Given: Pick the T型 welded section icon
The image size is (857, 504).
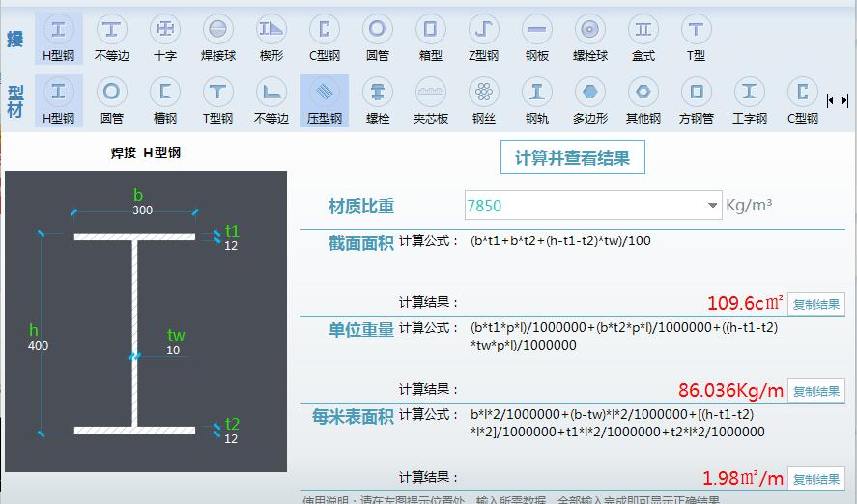Looking at the screenshot, I should (696, 39).
